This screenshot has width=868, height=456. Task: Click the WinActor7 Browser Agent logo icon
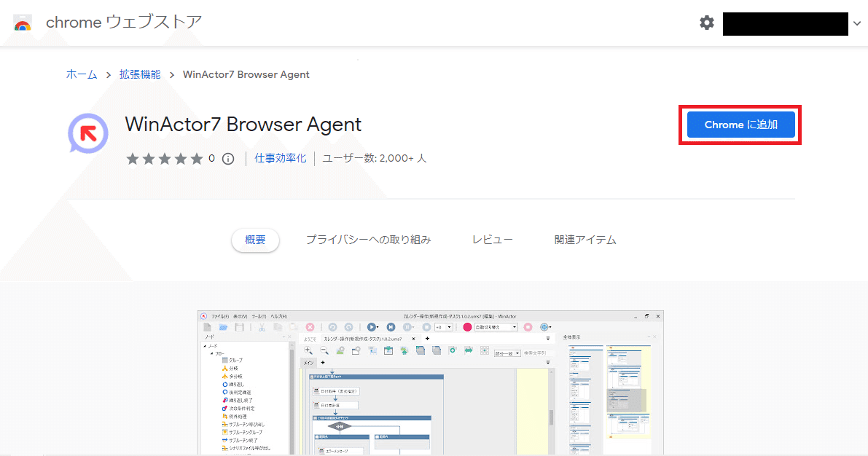[x=87, y=134]
